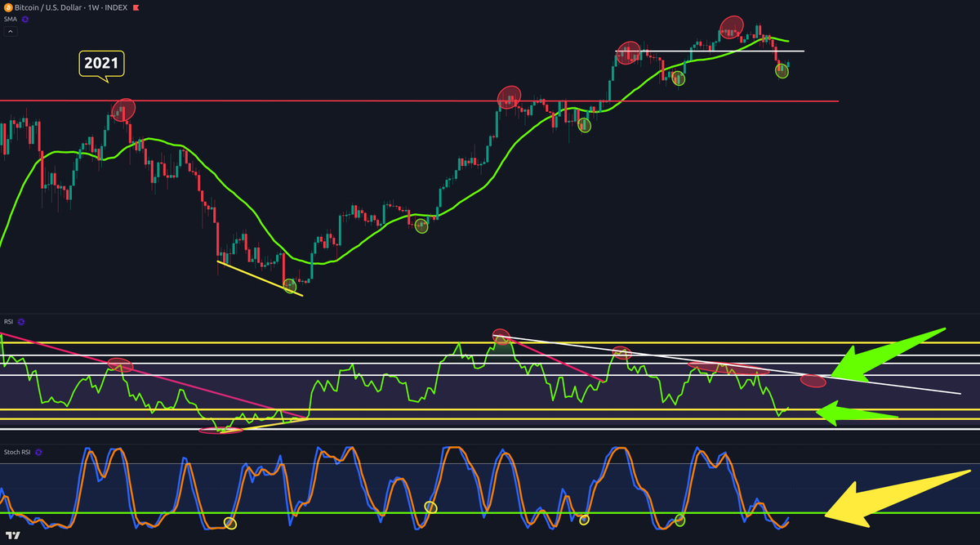Collapse the indicator legend with the chevron
The height and width of the screenshot is (545, 980).
point(11,31)
